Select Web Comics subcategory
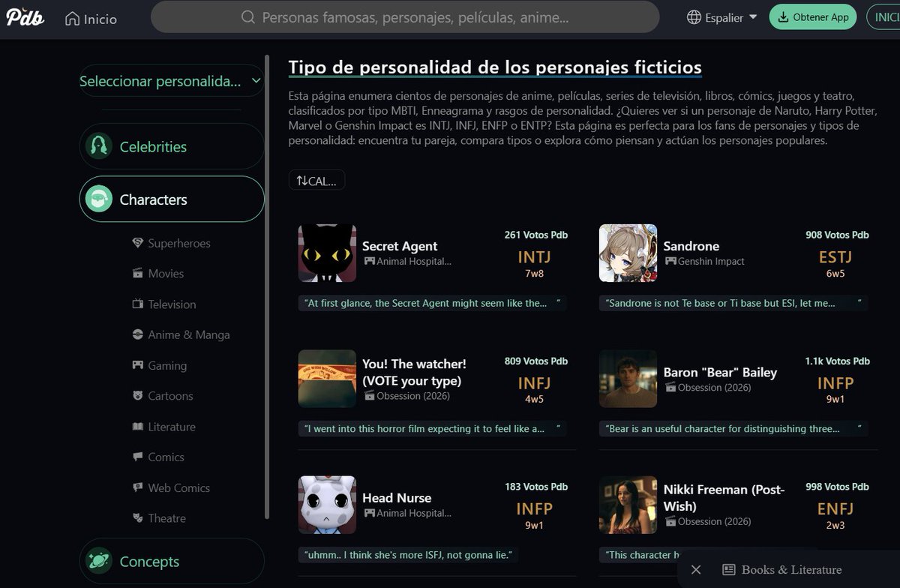Image resolution: width=900 pixels, height=588 pixels. tap(179, 487)
